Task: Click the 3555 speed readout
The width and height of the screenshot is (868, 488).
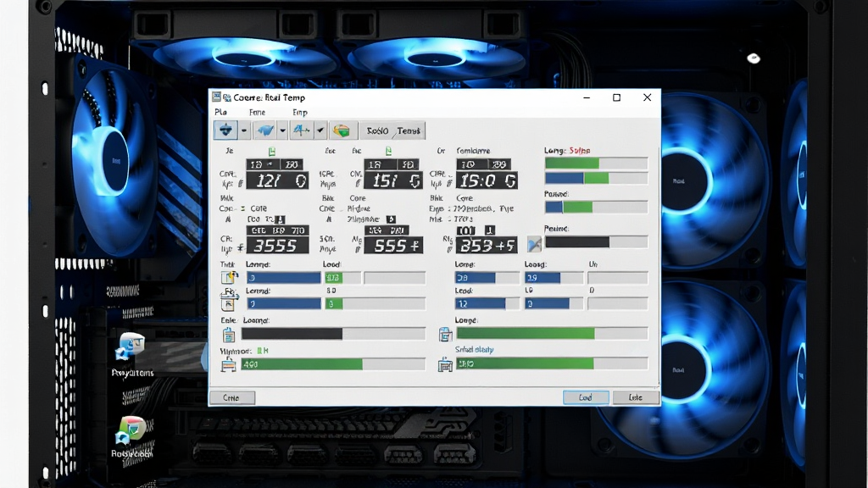Action: (277, 245)
